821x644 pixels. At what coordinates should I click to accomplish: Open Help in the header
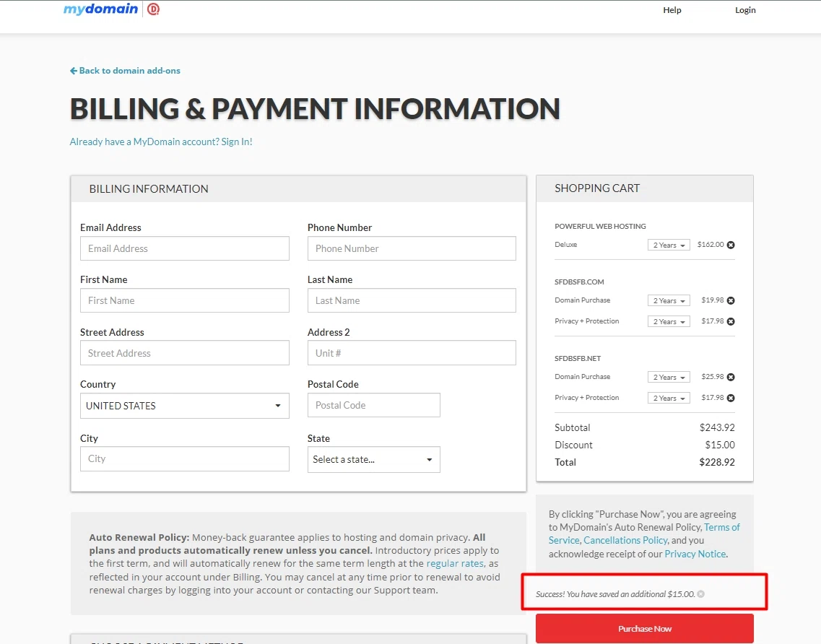(x=672, y=10)
